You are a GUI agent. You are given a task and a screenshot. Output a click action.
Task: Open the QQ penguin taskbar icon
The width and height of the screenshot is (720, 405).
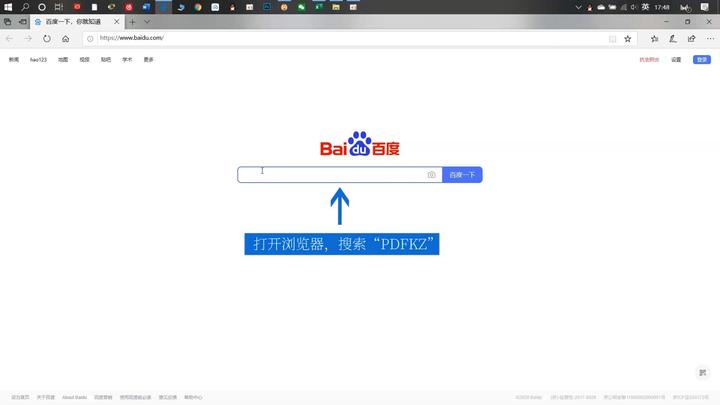232,7
